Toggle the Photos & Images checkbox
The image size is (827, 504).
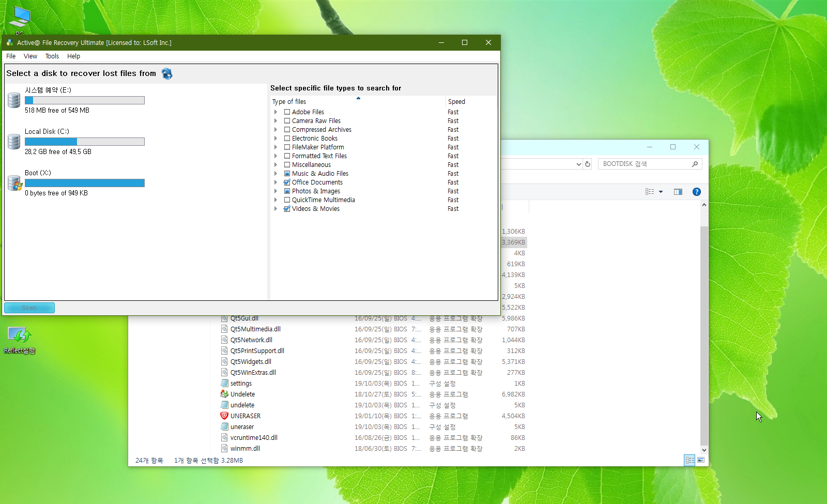287,191
